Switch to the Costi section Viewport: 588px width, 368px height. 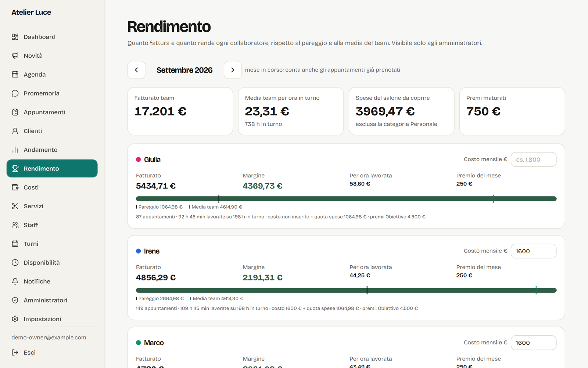click(52, 187)
